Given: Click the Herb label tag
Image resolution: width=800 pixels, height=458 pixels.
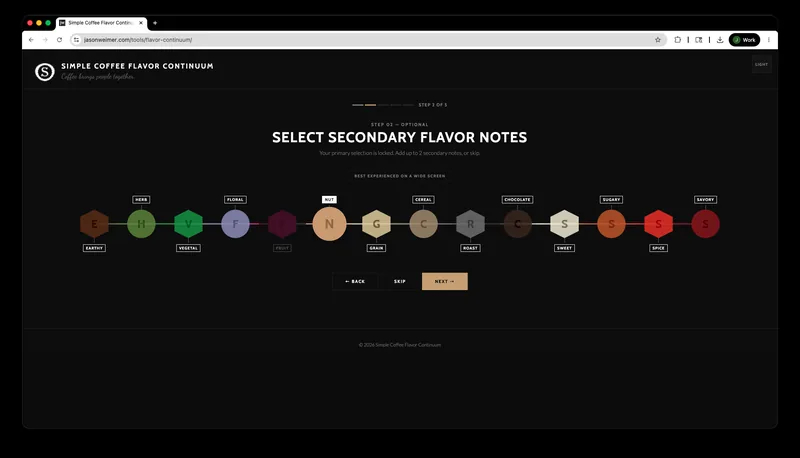Looking at the screenshot, I should 141,199.
